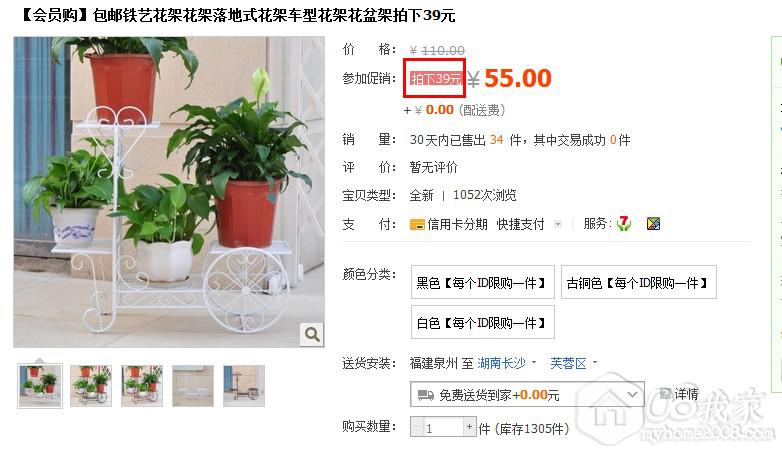Increase quantity with the plus button
Image resolution: width=782 pixels, height=451 pixels.
coord(469,427)
